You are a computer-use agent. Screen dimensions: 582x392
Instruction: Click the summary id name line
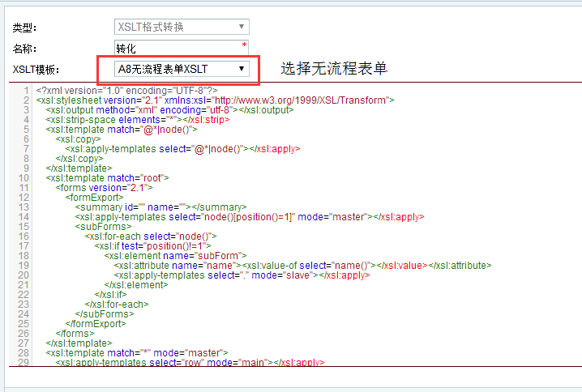click(160, 207)
